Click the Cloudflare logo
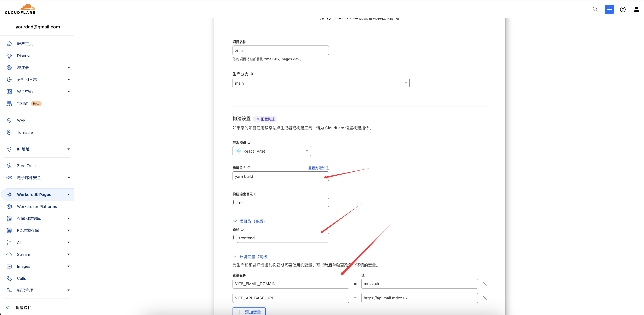644x315 pixels. coord(20,9)
